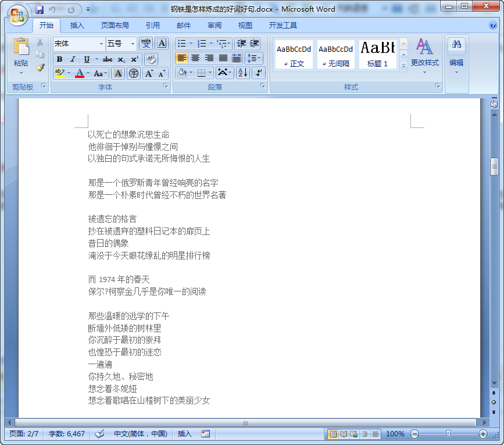
Task: Click the 字数: 6,467 word count
Action: pyautogui.click(x=67, y=434)
